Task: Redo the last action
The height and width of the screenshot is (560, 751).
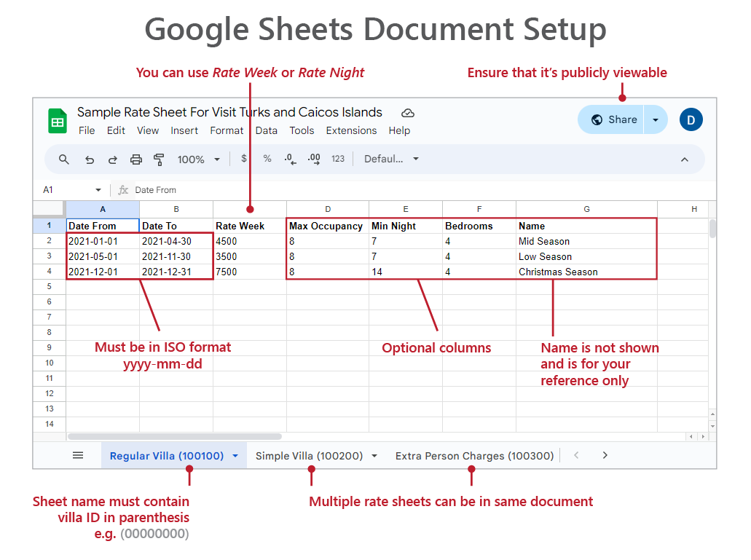Action: (113, 160)
